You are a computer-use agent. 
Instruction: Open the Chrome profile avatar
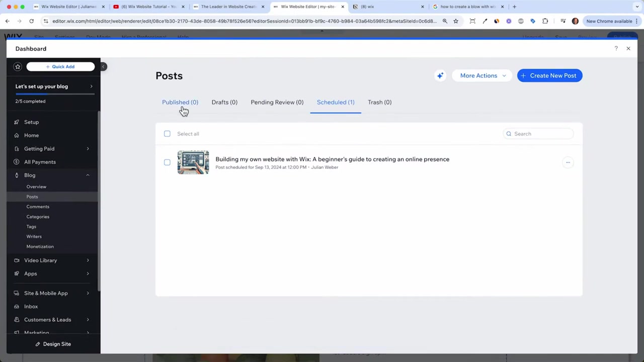click(x=575, y=21)
